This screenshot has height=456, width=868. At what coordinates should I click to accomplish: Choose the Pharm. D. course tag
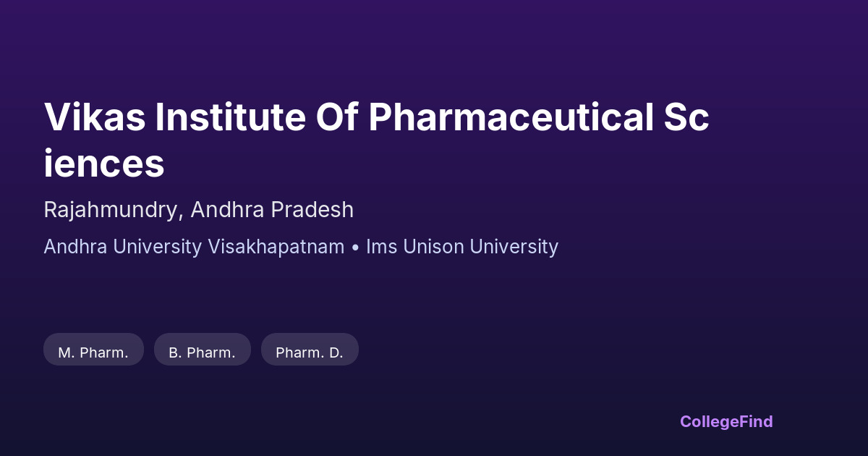click(x=310, y=352)
